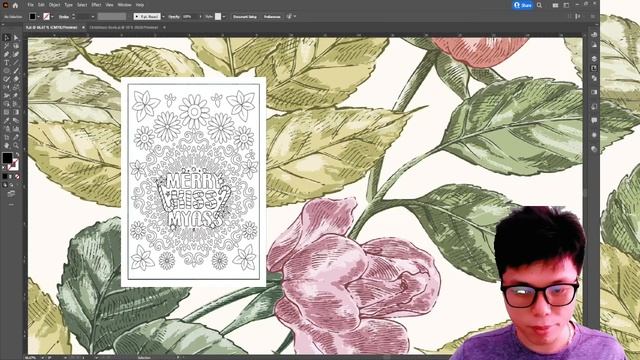640x360 pixels.
Task: Expand control bar stroke color dropdown
Action: coord(52,17)
